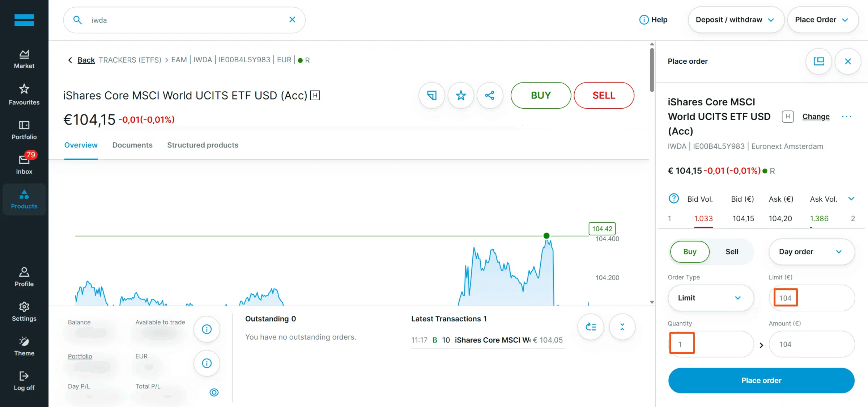The width and height of the screenshot is (868, 407).
Task: Click the green chart price marker dot
Action: point(546,236)
